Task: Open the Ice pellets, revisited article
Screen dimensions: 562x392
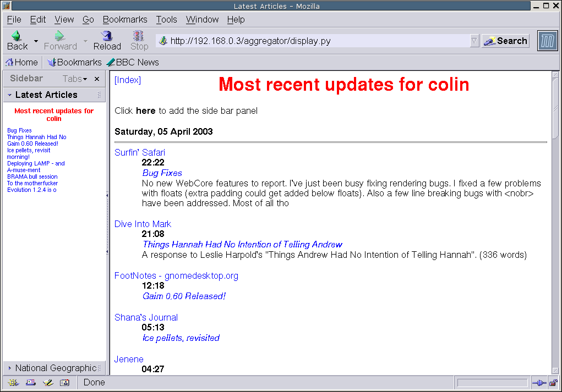Action: coord(181,338)
